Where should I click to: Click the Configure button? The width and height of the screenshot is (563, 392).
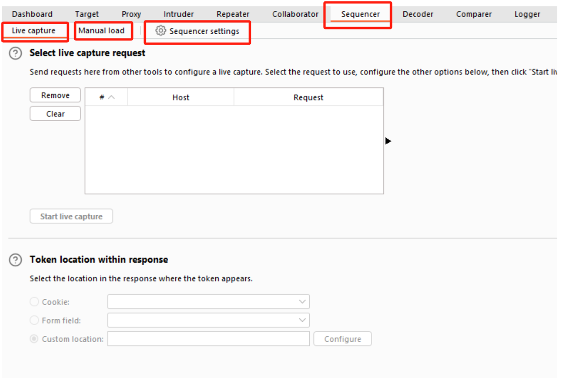pyautogui.click(x=343, y=339)
